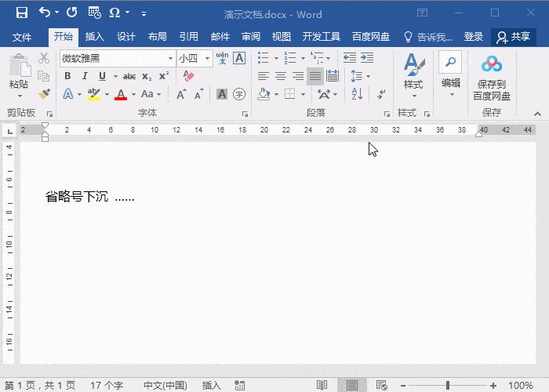Insert Omega symbol from quick access toolbar

(115, 13)
